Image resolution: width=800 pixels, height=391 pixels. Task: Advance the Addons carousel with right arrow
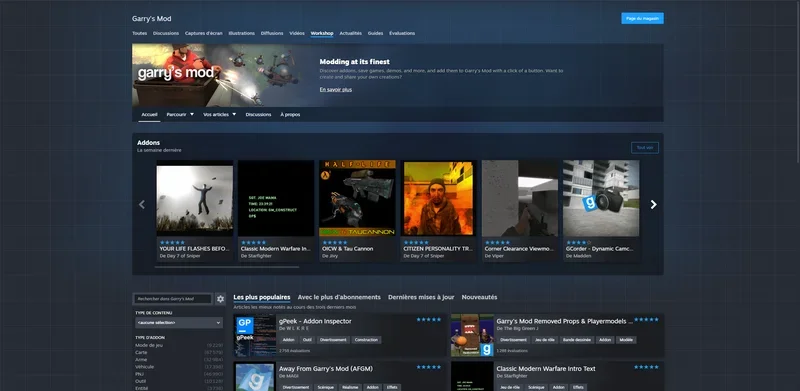point(653,204)
